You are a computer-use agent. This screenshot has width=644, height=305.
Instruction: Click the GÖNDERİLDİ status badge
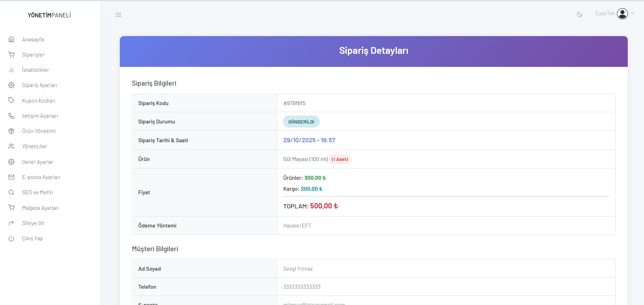pyautogui.click(x=301, y=122)
